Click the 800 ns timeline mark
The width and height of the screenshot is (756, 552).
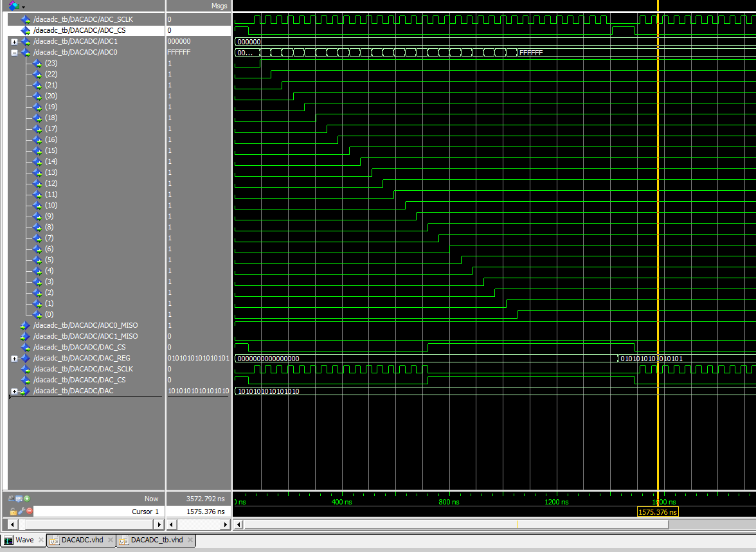click(x=449, y=503)
